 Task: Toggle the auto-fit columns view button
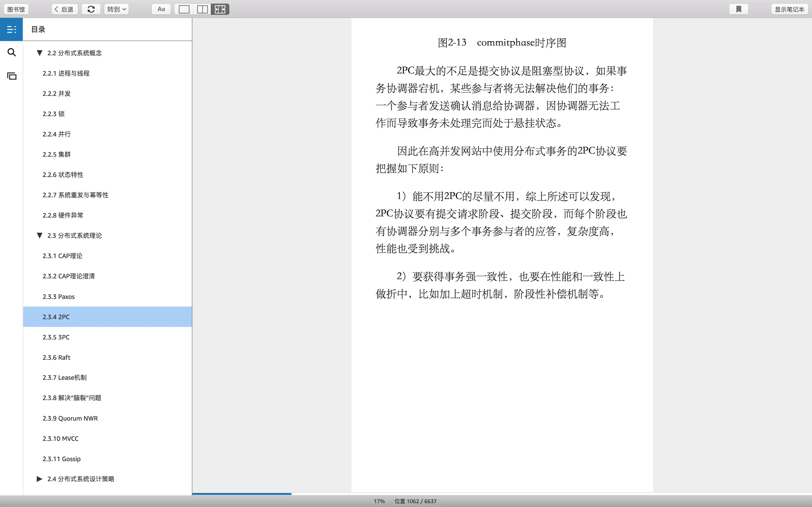pyautogui.click(x=220, y=9)
